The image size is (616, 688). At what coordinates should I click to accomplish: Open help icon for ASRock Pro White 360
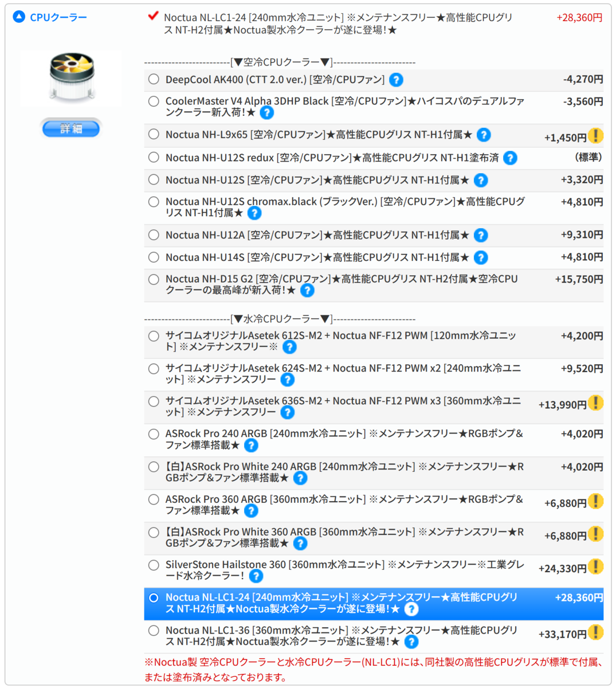click(300, 543)
